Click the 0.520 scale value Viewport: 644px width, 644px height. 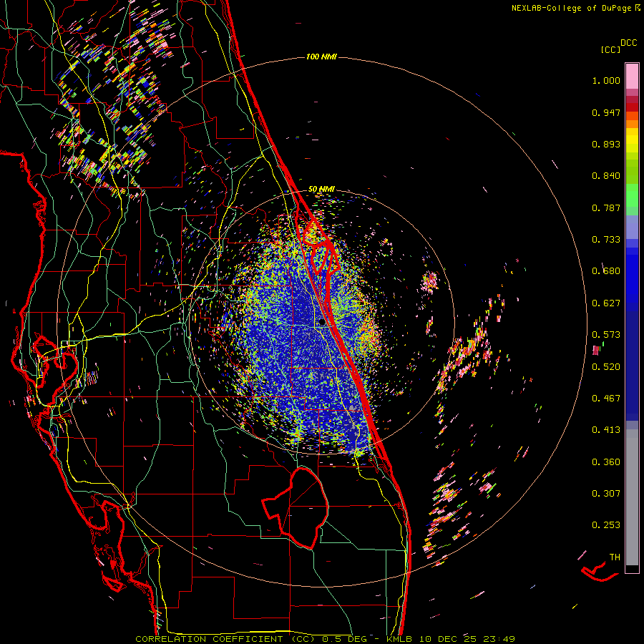tap(606, 367)
